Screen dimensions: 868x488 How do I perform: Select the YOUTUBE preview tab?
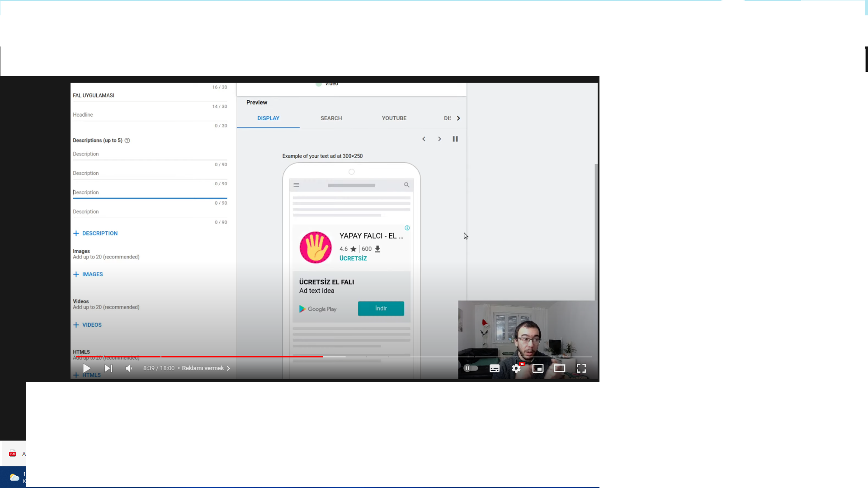tap(394, 118)
